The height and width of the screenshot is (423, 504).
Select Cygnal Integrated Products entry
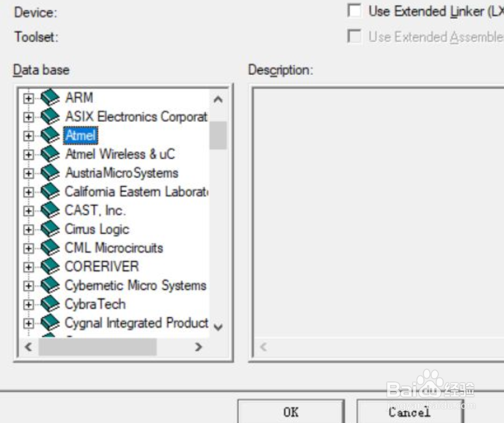tap(137, 323)
